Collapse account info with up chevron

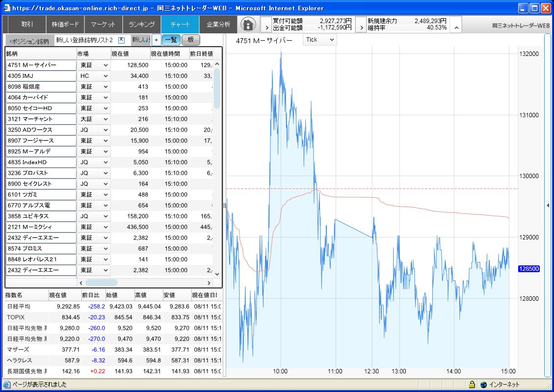click(x=456, y=28)
